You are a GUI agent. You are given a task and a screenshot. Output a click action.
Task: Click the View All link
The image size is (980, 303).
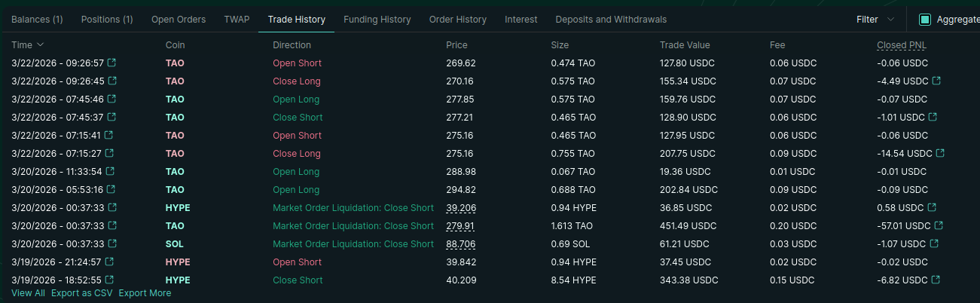(x=28, y=293)
